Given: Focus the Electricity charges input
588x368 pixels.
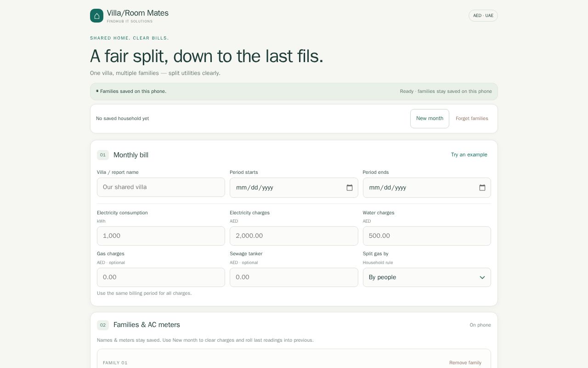Looking at the screenshot, I should pyautogui.click(x=294, y=236).
